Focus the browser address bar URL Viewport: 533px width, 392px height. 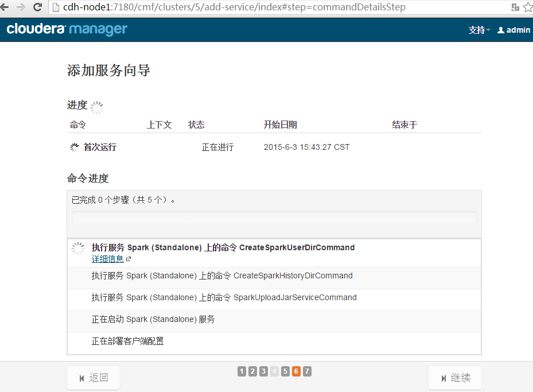(x=234, y=7)
